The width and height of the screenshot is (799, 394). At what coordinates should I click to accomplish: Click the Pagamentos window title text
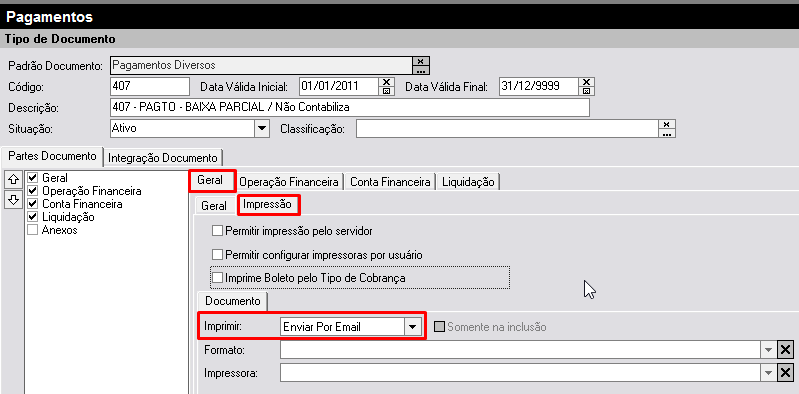coord(49,17)
